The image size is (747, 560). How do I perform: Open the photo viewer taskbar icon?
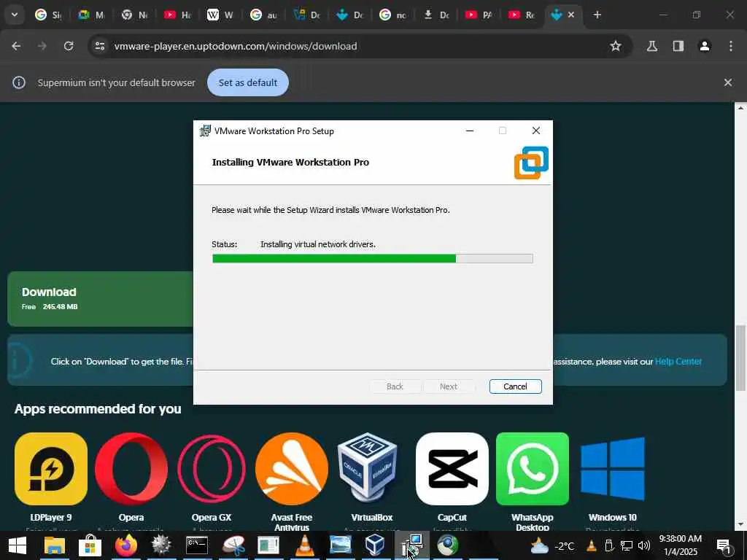click(x=340, y=545)
